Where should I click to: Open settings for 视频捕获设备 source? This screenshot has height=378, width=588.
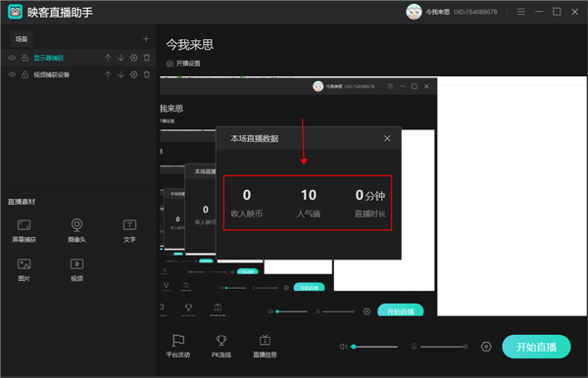click(134, 74)
